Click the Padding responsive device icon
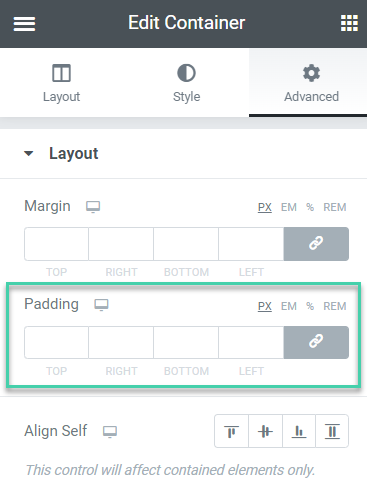The width and height of the screenshot is (367, 495). pyautogui.click(x=101, y=305)
